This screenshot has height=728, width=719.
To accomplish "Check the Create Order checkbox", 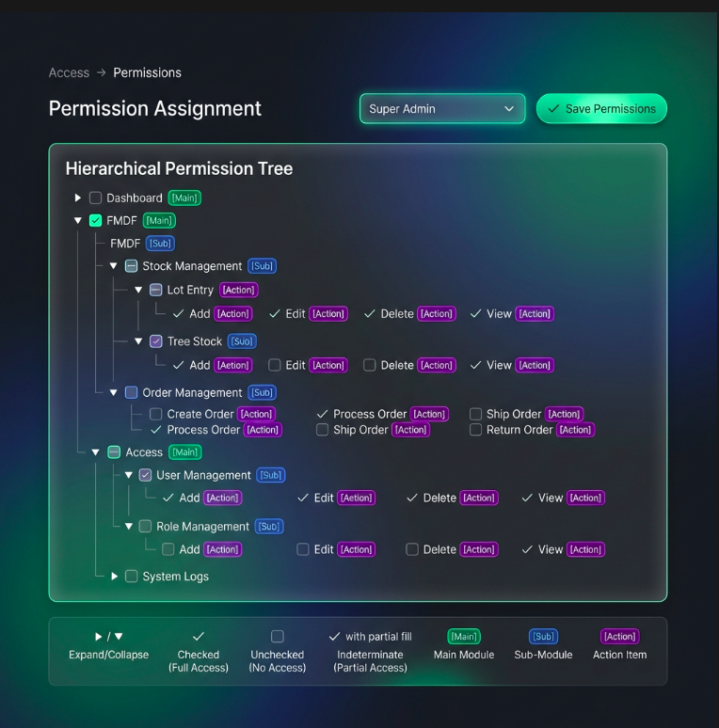I will (155, 414).
